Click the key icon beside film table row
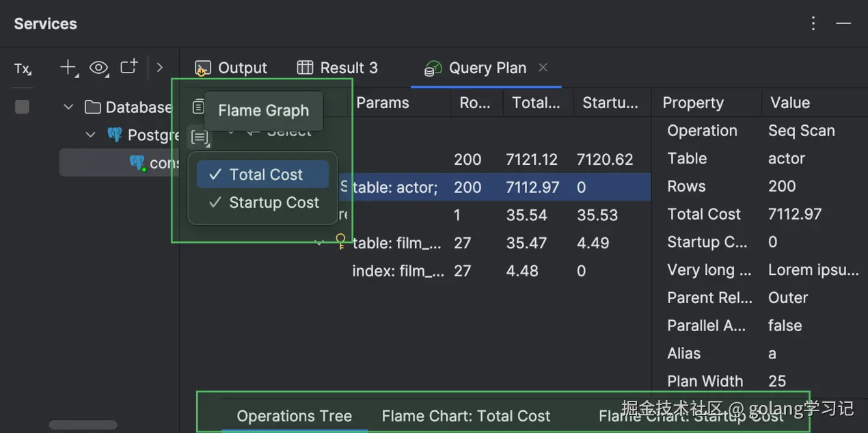868x433 pixels. coord(340,241)
